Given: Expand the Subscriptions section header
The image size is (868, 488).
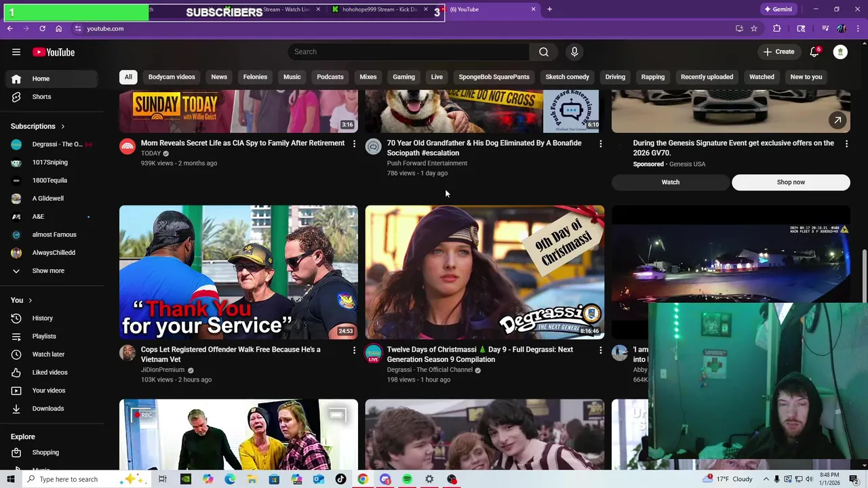Looking at the screenshot, I should 38,126.
